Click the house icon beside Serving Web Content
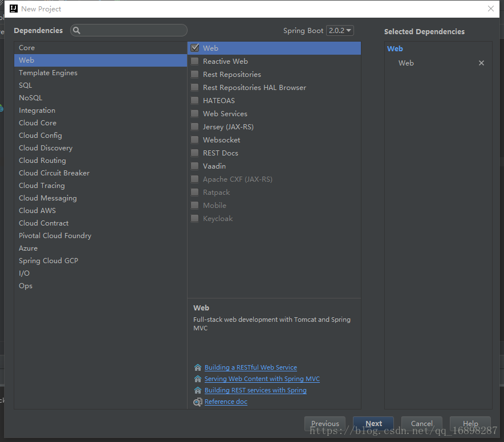504x442 pixels. pos(198,379)
